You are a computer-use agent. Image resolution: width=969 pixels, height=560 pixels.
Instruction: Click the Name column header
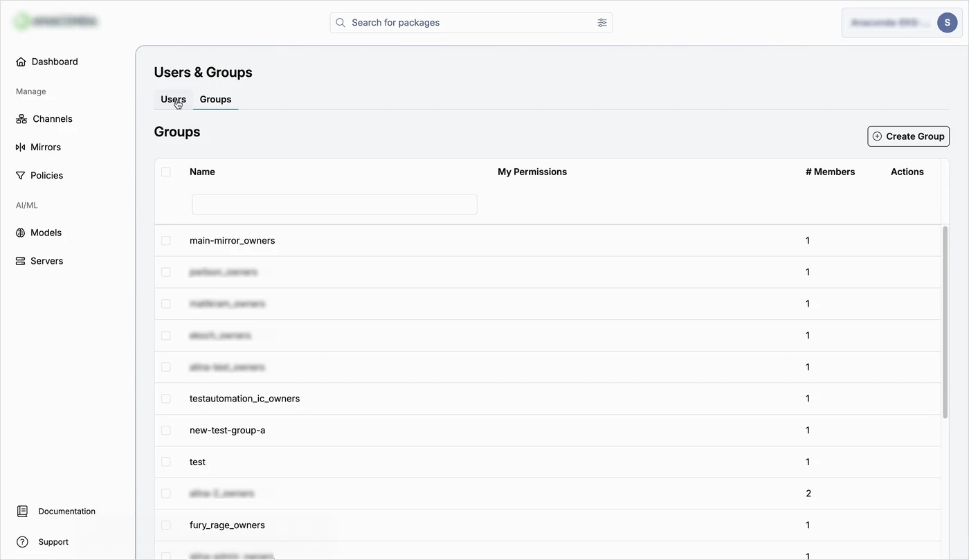tap(202, 172)
